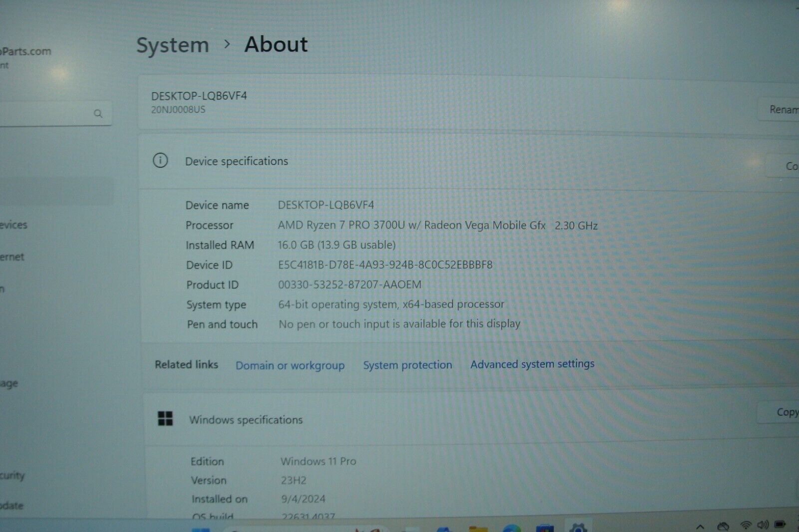Click the model number 20NJ0008US
Viewport: 799px width, 532px height.
[178, 109]
